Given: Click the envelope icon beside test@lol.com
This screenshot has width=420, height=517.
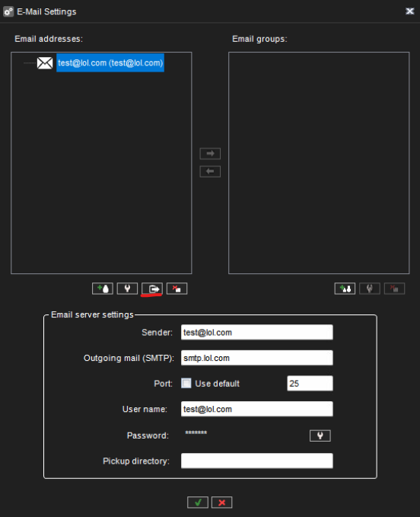Looking at the screenshot, I should [45, 63].
